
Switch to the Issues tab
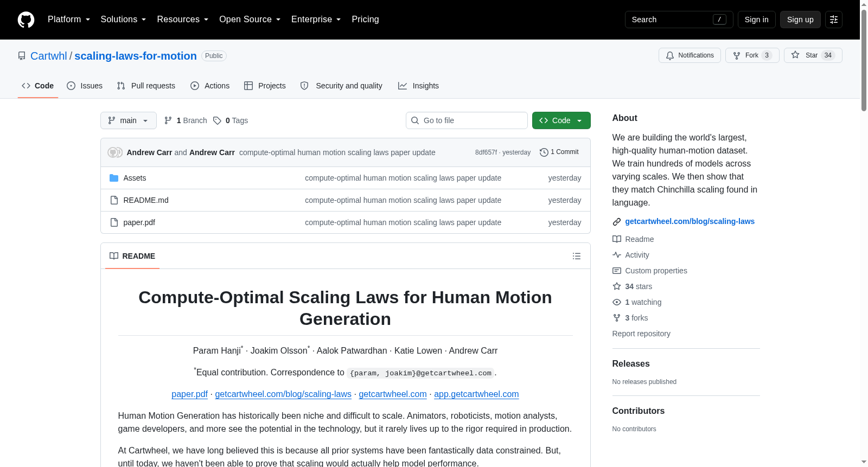pyautogui.click(x=85, y=86)
